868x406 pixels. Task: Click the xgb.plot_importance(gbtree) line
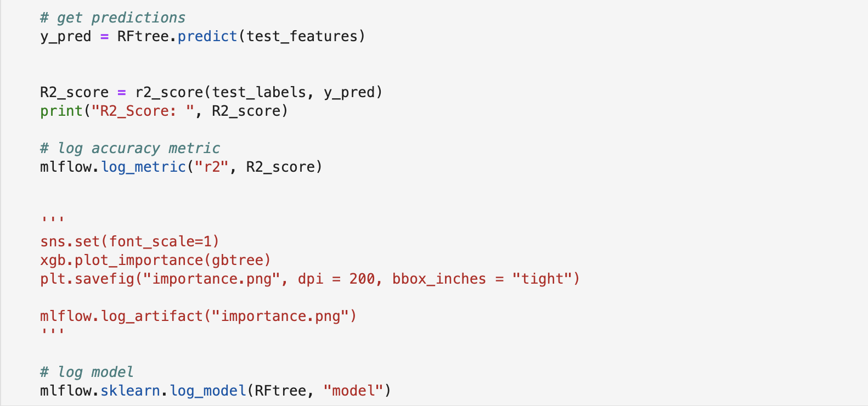(x=155, y=260)
